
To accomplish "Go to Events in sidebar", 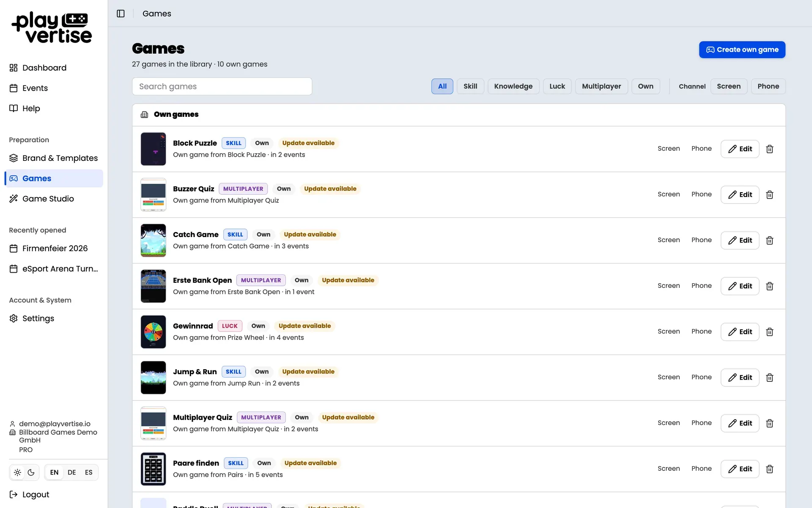I will pos(54,88).
